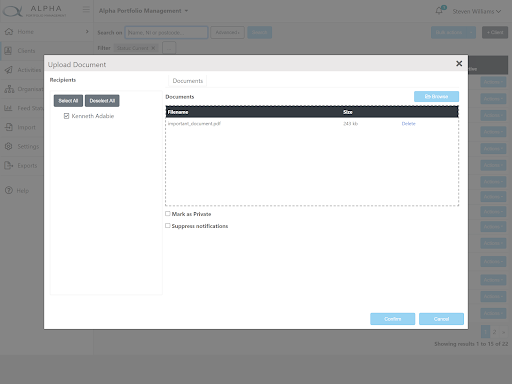Open the Steven Williams user menu
This screenshot has width=512, height=384.
click(477, 11)
